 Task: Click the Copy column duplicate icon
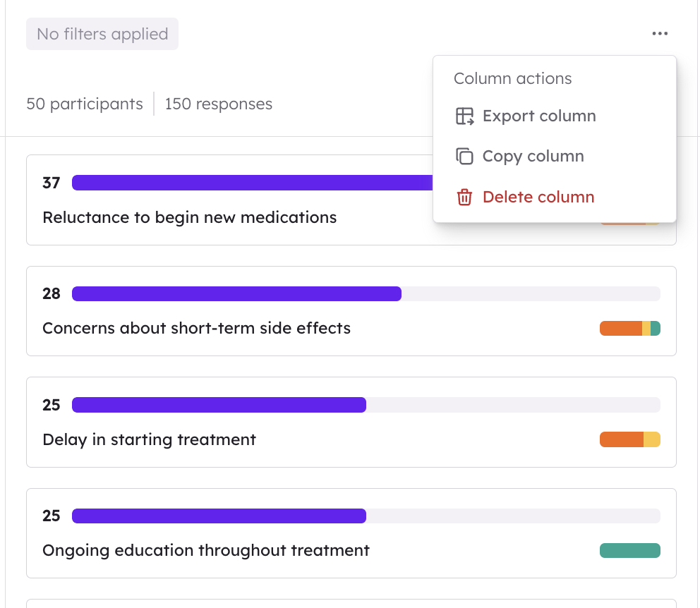point(464,157)
